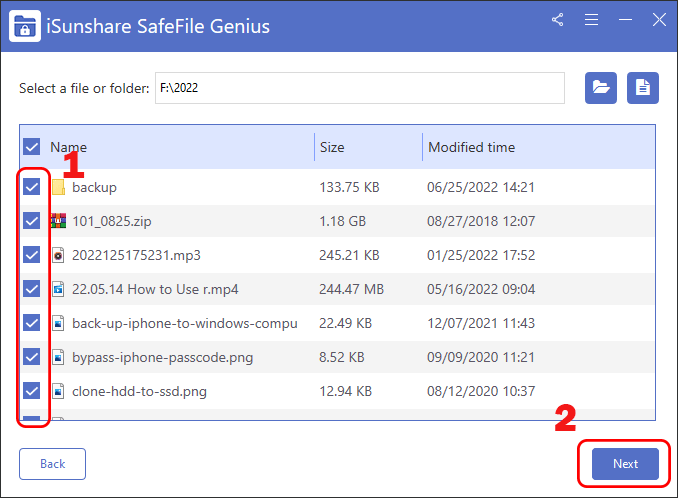Click the Next button
This screenshot has width=678, height=498.
pos(625,464)
